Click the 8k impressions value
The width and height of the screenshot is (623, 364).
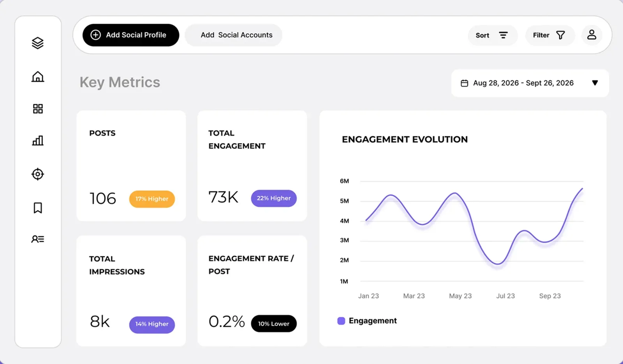point(100,322)
